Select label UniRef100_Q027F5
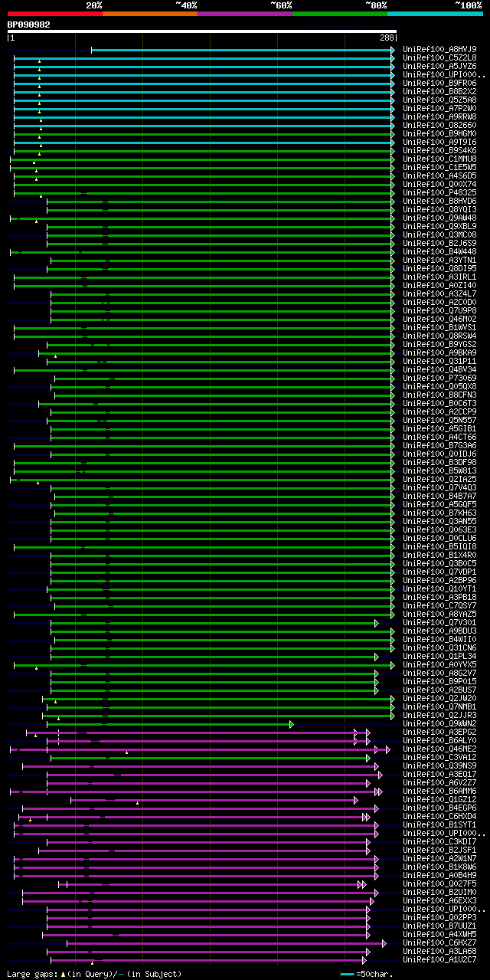 pyautogui.click(x=439, y=884)
